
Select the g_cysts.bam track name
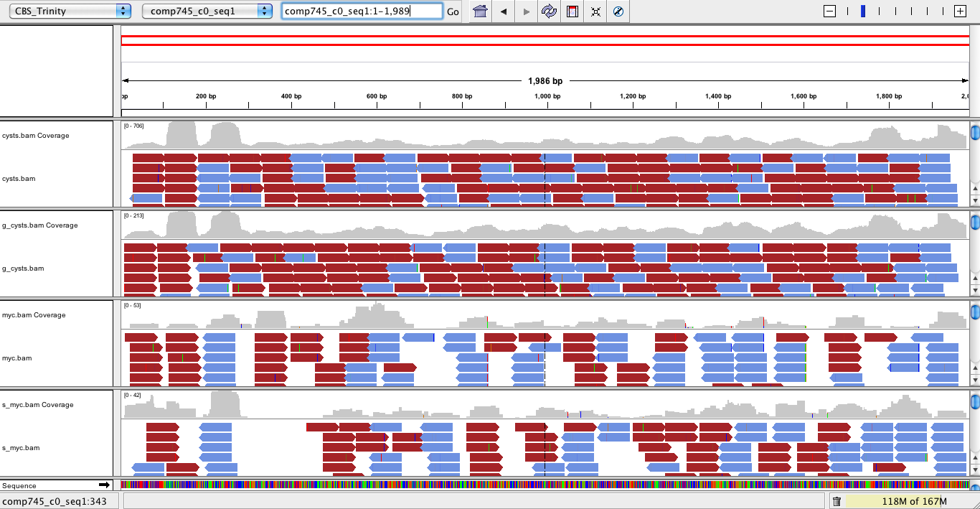click(23, 268)
